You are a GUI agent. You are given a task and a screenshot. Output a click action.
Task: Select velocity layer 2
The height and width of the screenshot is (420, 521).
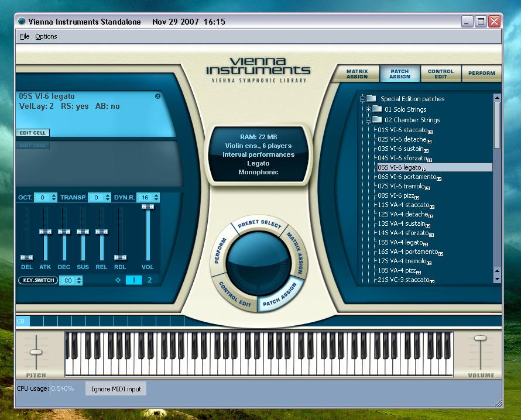click(149, 280)
